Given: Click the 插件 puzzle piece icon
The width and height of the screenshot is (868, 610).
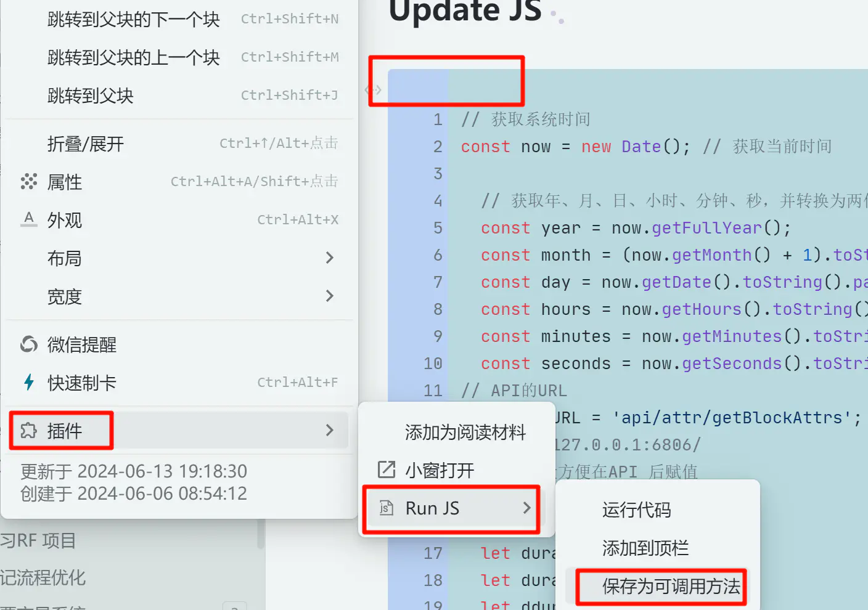Looking at the screenshot, I should [28, 431].
